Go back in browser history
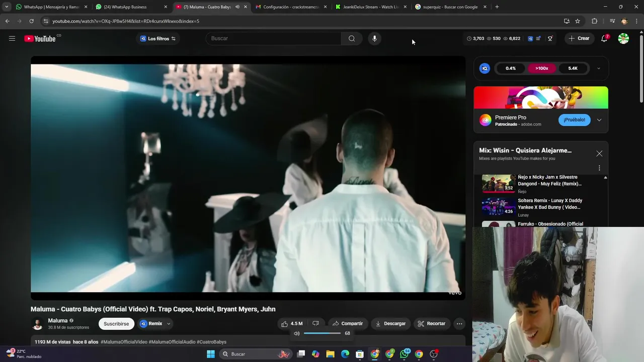 coord(7,21)
